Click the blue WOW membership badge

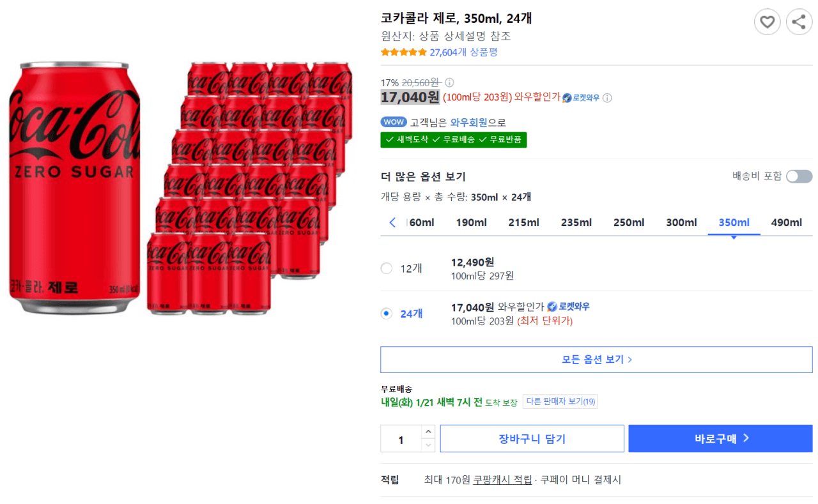[394, 122]
